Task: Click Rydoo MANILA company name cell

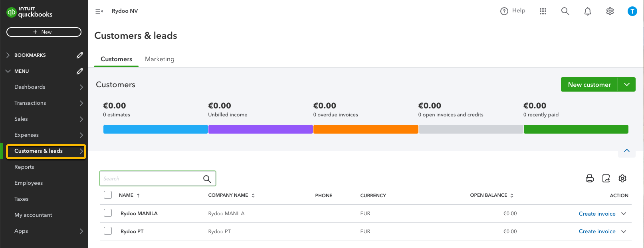Action: tap(226, 214)
